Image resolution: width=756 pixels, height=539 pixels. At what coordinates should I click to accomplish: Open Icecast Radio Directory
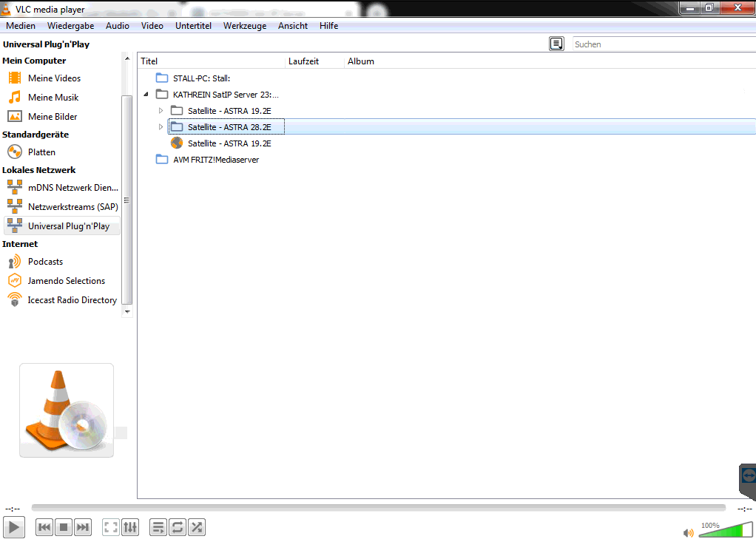pos(72,300)
